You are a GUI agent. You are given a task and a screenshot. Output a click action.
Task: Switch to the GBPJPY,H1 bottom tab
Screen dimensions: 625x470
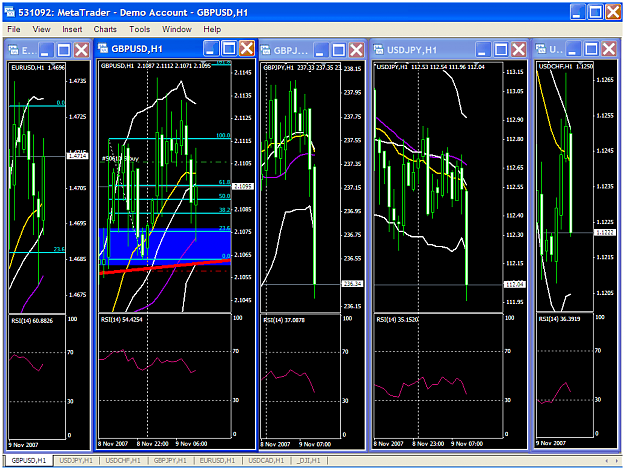170,460
